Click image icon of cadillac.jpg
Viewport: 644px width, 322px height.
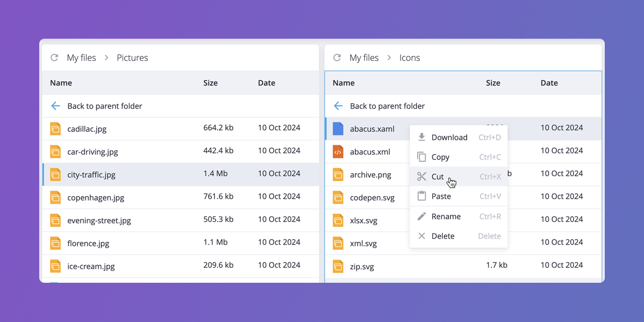pyautogui.click(x=55, y=129)
